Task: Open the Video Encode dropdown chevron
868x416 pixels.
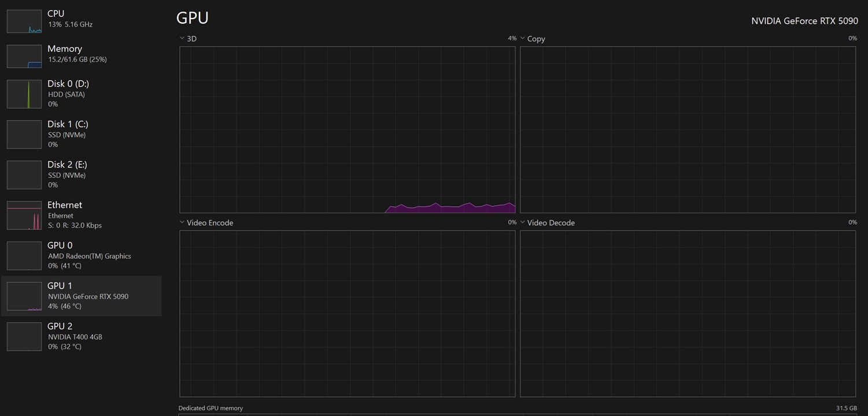Action: [x=182, y=222]
